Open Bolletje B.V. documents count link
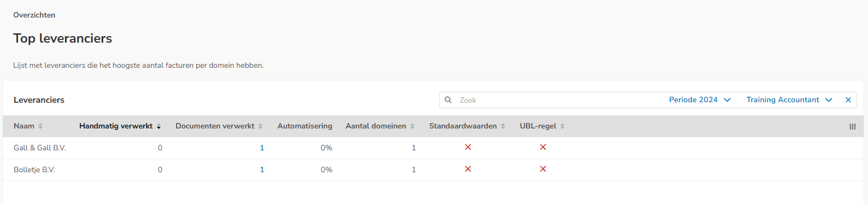Image resolution: width=868 pixels, height=205 pixels. coord(262,169)
